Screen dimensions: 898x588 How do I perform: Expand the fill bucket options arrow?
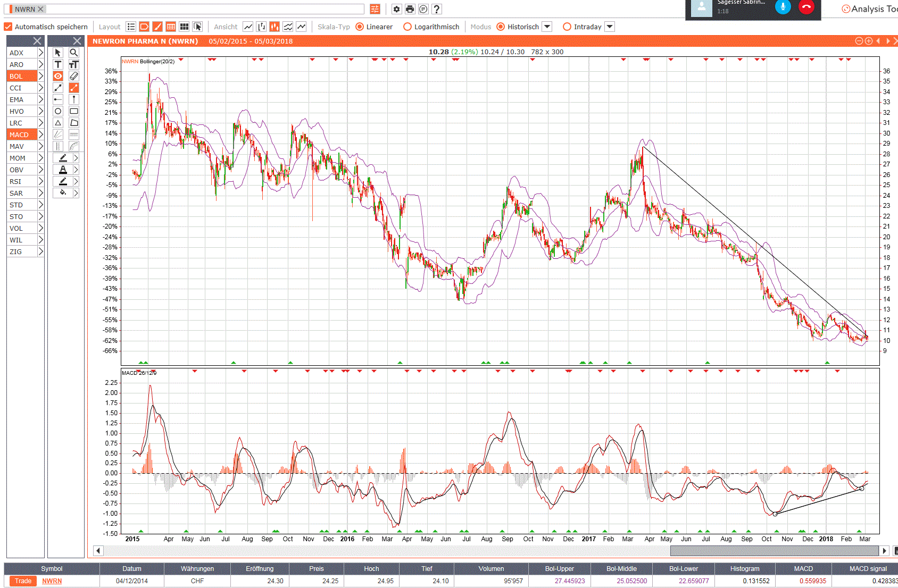(x=76, y=193)
